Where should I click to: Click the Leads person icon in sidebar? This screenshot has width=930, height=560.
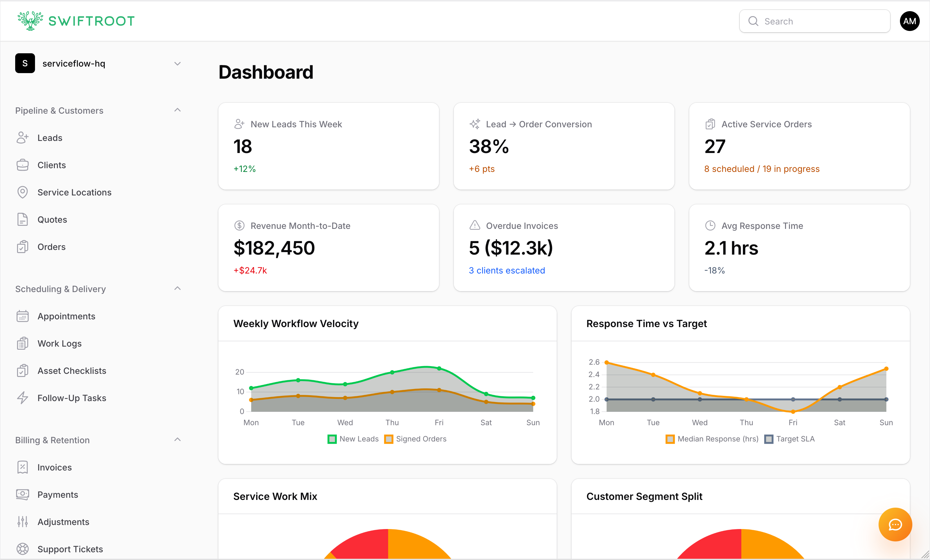click(23, 138)
